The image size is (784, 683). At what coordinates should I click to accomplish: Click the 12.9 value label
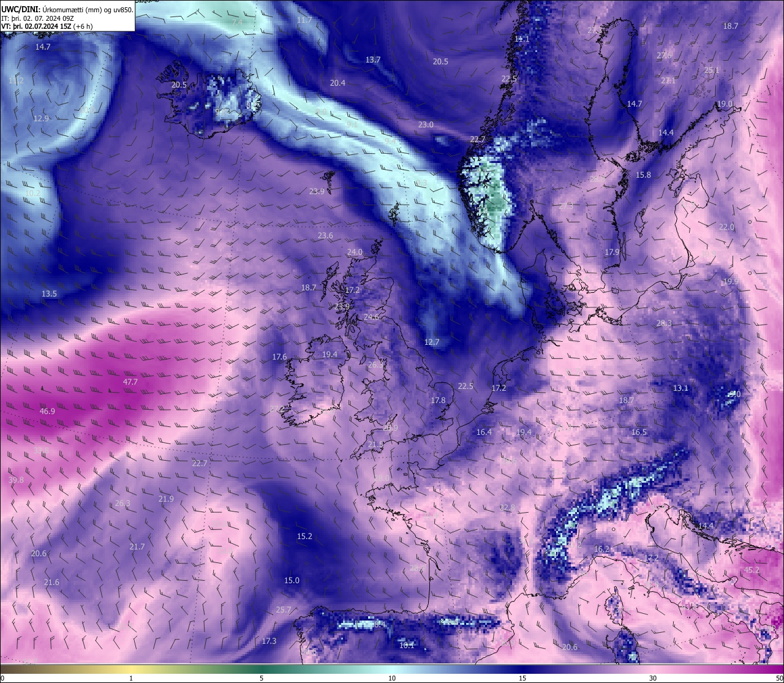(x=41, y=118)
